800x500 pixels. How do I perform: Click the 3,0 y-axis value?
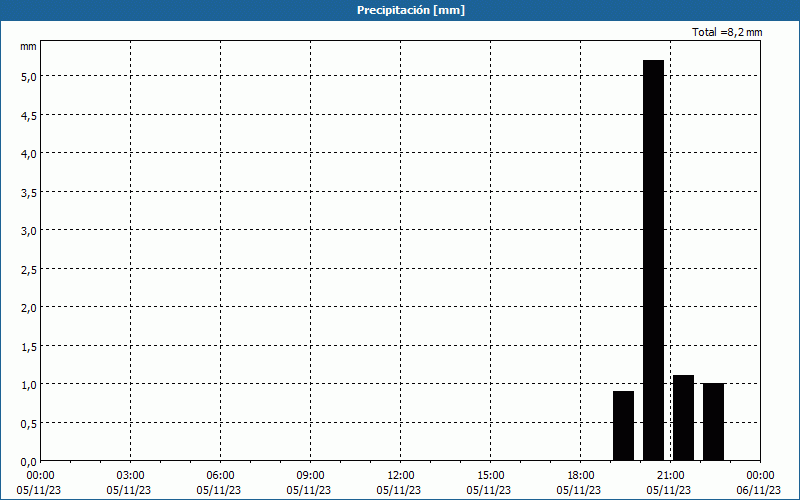(29, 231)
